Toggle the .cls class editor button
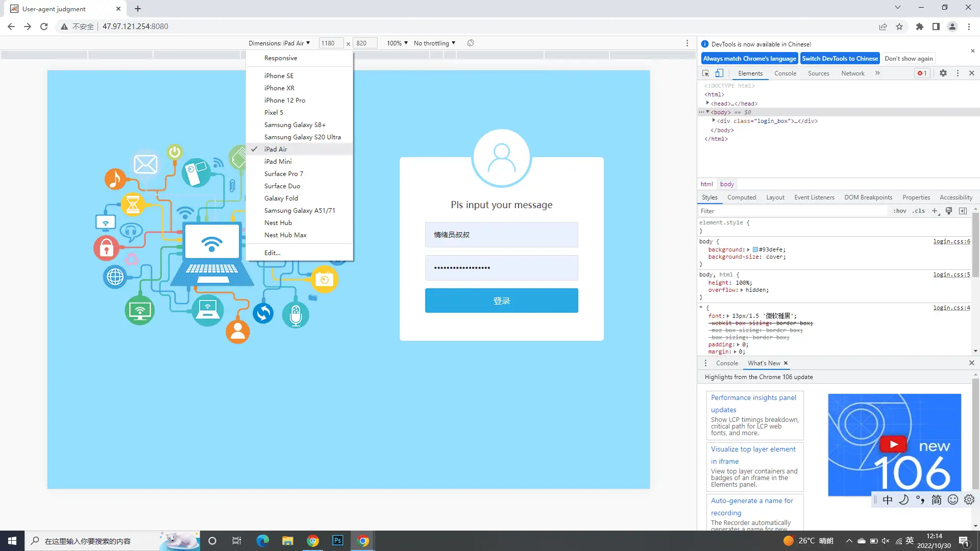Screen dimensions: 980x551 point(919,211)
